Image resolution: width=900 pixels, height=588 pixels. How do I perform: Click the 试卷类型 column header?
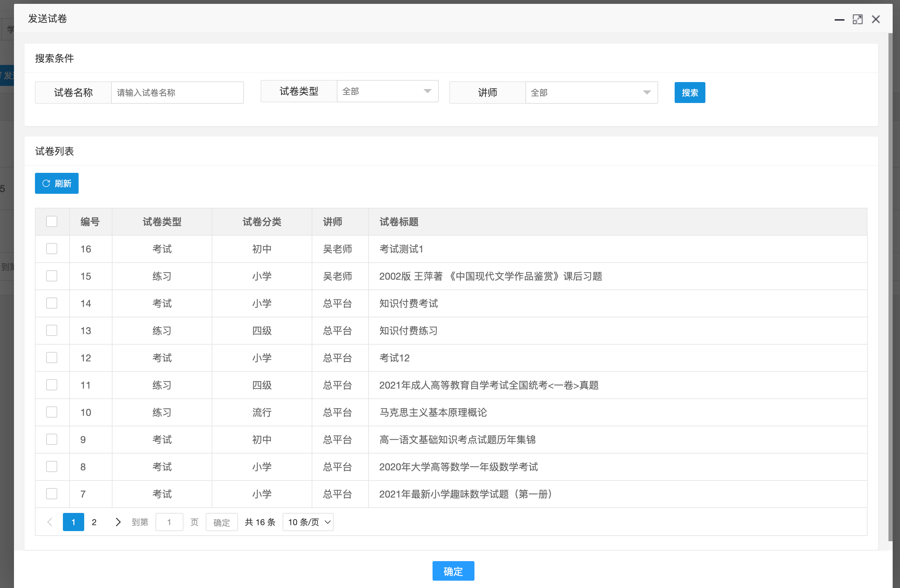point(162,222)
